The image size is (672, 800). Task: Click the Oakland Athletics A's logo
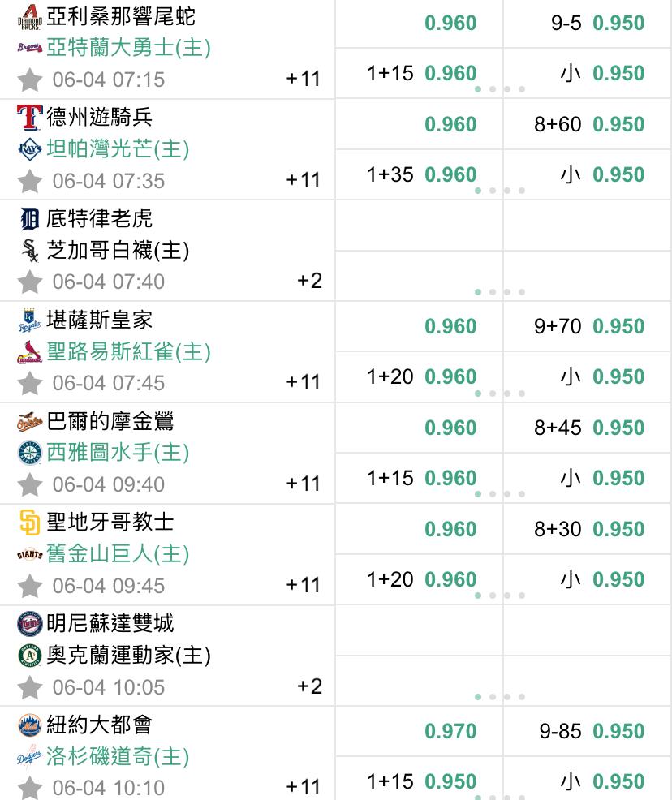tap(29, 656)
